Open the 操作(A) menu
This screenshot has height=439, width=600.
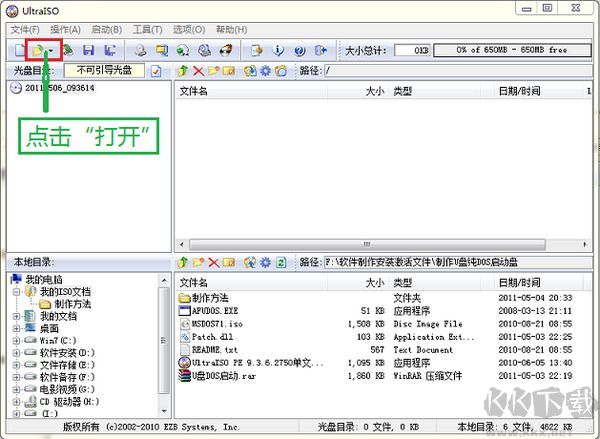65,29
